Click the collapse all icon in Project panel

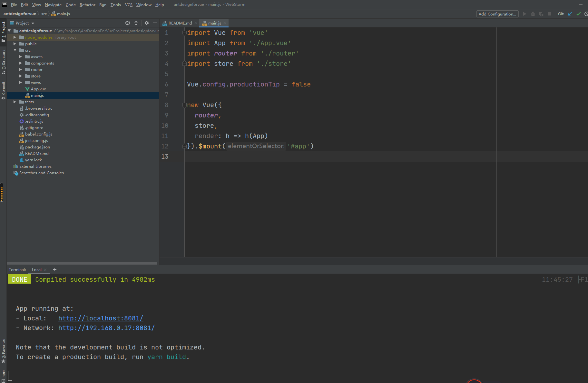(x=136, y=23)
